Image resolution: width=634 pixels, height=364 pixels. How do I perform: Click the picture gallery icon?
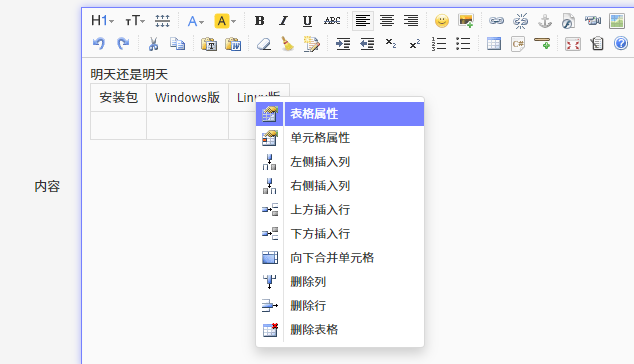(617, 21)
